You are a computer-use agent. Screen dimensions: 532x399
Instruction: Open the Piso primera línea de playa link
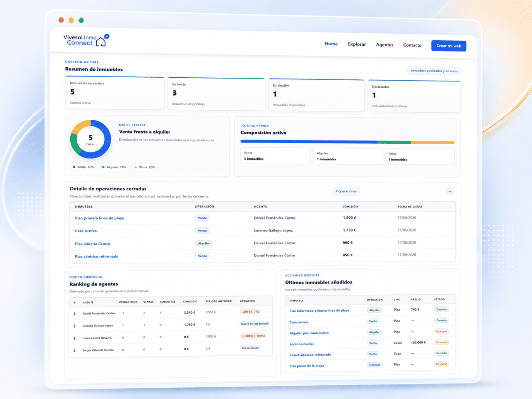coord(99,218)
